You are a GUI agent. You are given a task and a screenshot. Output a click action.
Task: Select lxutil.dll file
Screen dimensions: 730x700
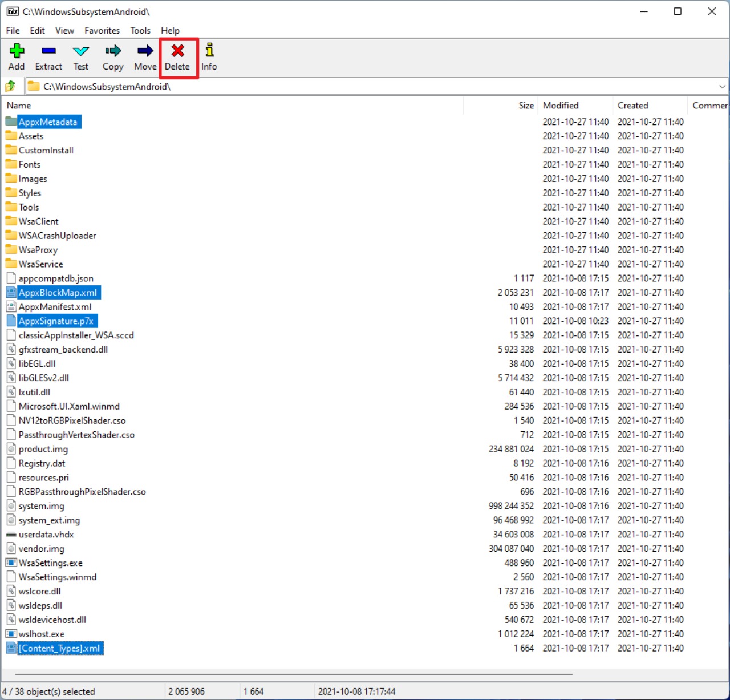(34, 392)
